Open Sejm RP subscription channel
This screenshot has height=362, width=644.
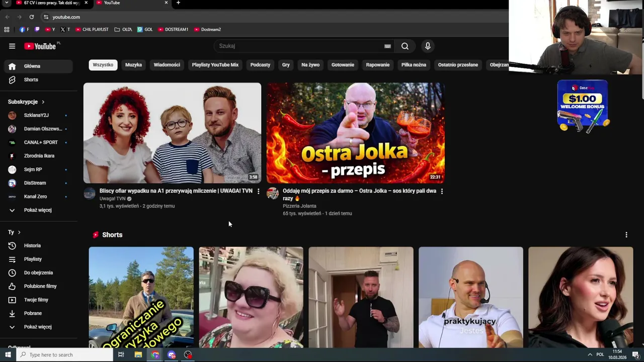(38, 170)
